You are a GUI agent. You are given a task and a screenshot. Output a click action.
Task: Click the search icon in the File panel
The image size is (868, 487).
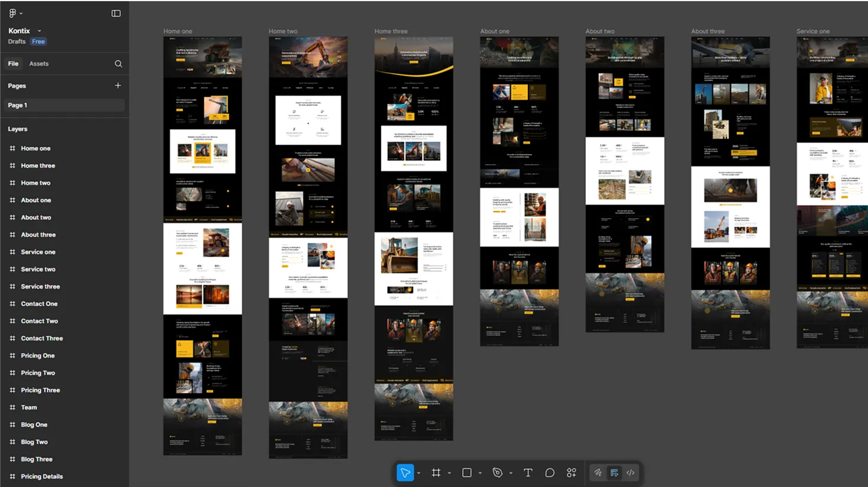point(118,63)
